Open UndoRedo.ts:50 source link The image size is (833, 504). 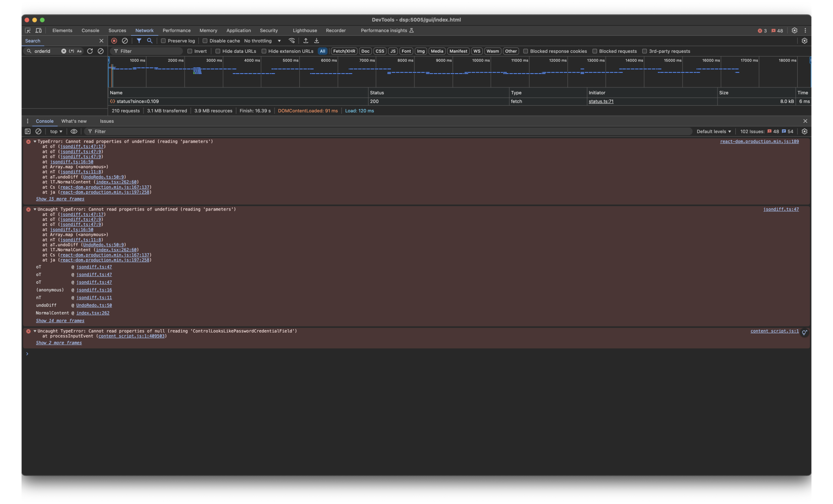click(94, 305)
